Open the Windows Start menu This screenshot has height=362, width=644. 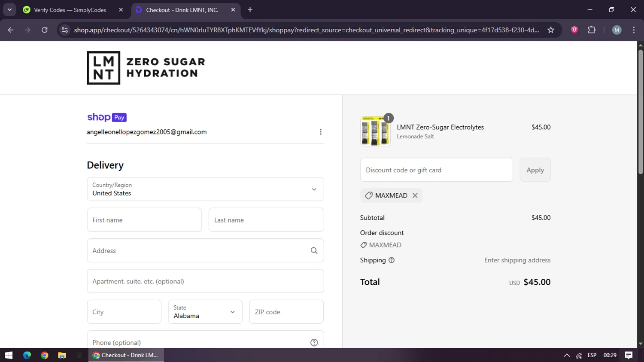click(9, 355)
